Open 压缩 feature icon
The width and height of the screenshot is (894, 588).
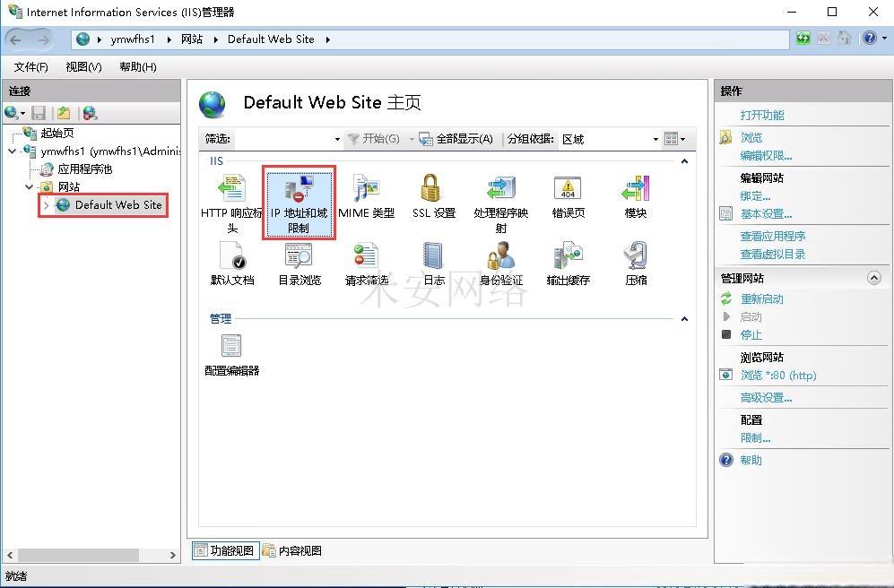[x=636, y=264]
